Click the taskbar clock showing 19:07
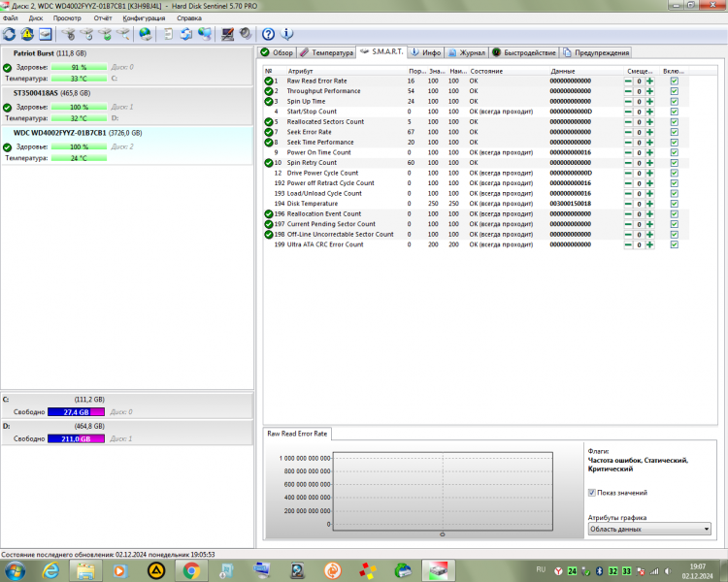 point(697,571)
